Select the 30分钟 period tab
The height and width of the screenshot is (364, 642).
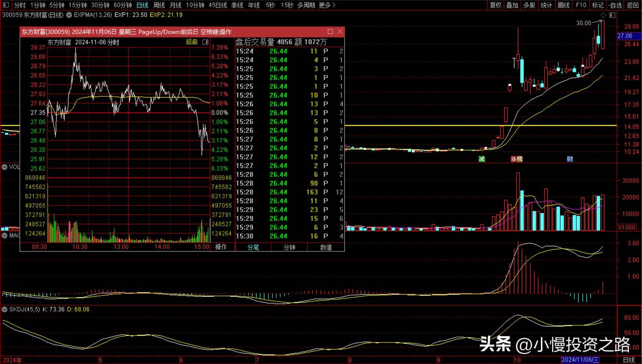click(x=100, y=5)
